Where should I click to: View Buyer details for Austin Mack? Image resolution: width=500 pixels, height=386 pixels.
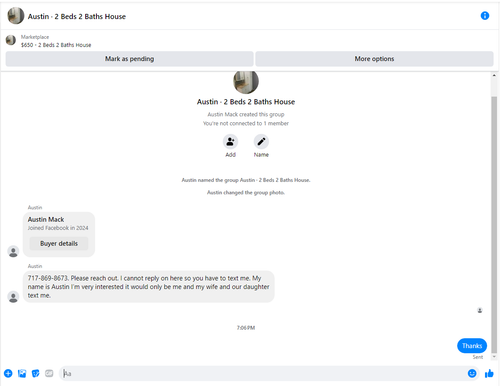(59, 244)
